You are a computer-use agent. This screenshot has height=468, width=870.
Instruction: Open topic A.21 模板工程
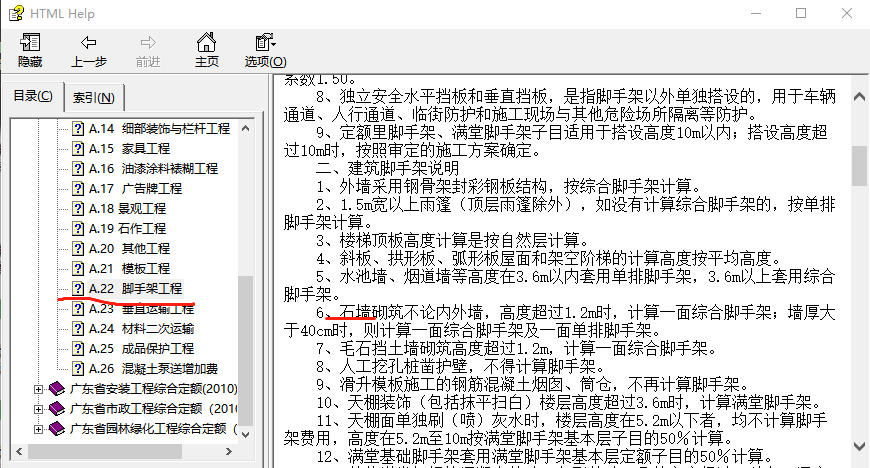coord(129,269)
